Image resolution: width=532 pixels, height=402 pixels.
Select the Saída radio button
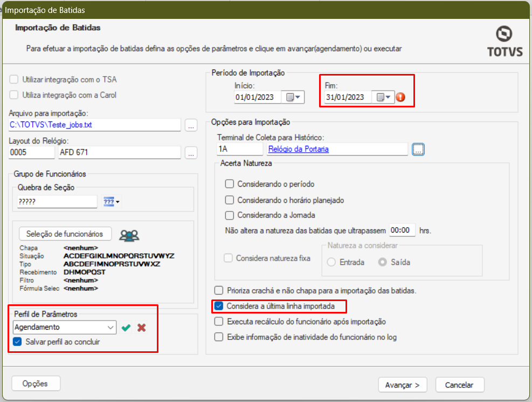pos(382,262)
